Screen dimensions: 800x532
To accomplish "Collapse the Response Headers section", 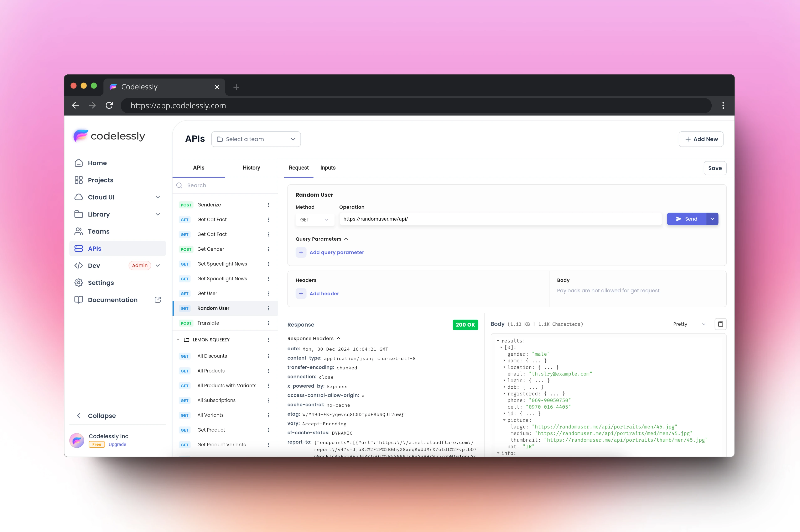I will [x=338, y=338].
